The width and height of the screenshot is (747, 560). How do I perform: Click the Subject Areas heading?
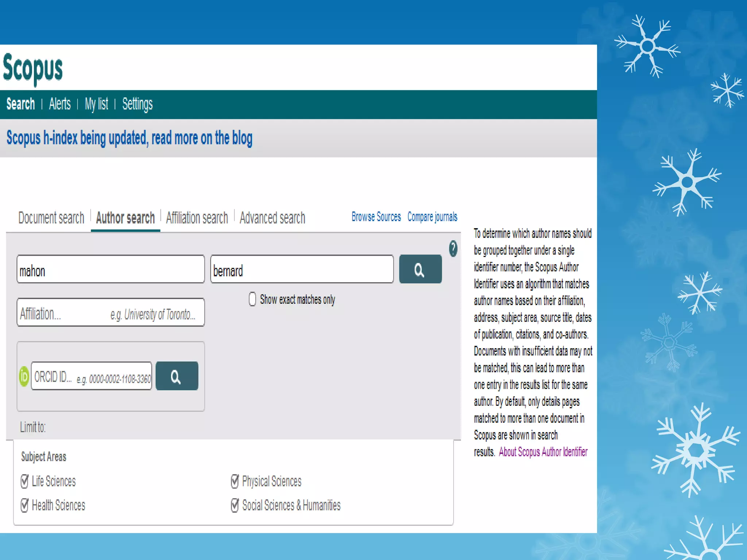click(x=44, y=457)
